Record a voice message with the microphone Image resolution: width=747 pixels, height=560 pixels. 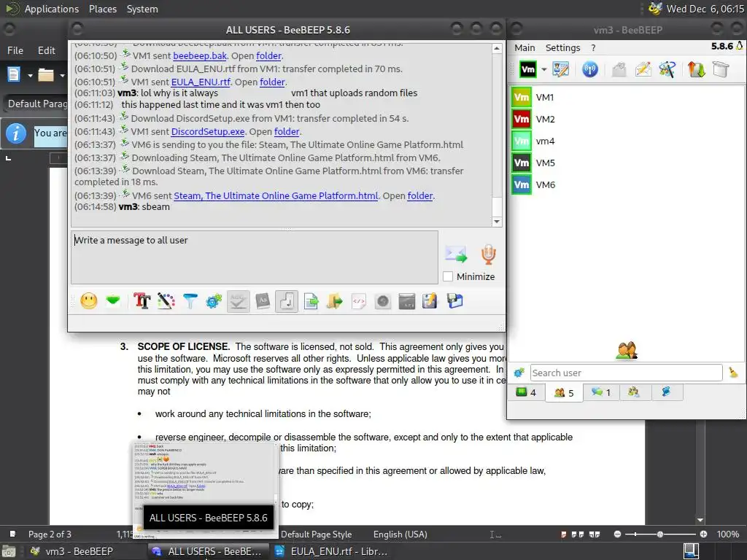pyautogui.click(x=488, y=254)
